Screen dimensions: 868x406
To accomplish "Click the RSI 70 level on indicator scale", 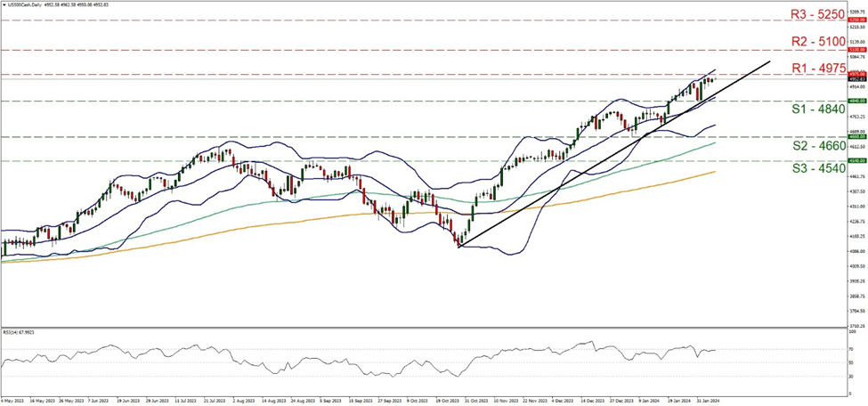I will [x=849, y=350].
